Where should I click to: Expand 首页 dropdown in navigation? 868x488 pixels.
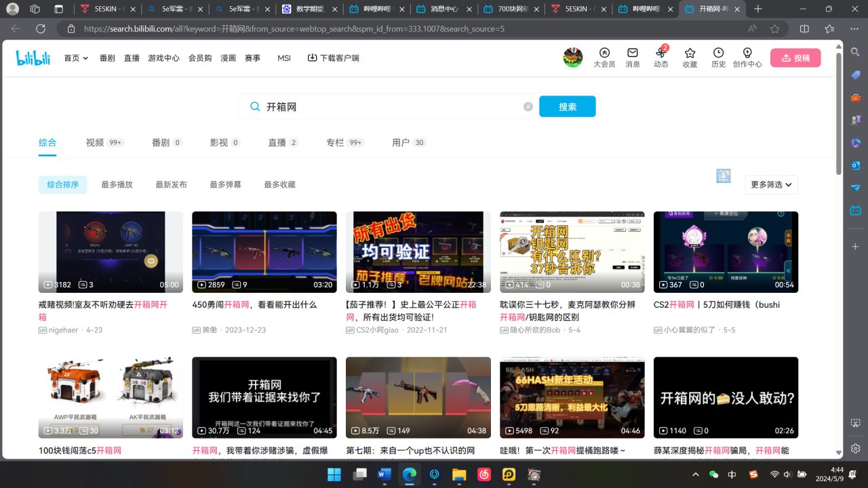point(77,58)
